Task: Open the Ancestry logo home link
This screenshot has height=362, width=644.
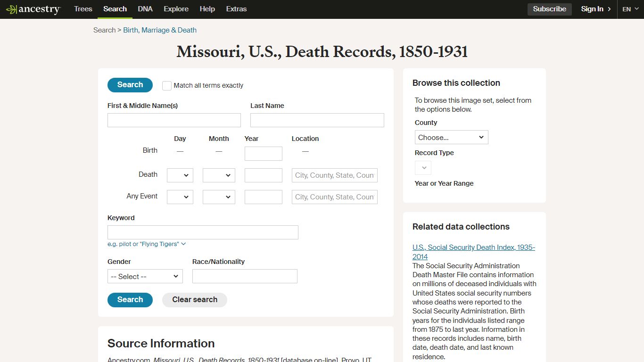Action: pyautogui.click(x=33, y=9)
